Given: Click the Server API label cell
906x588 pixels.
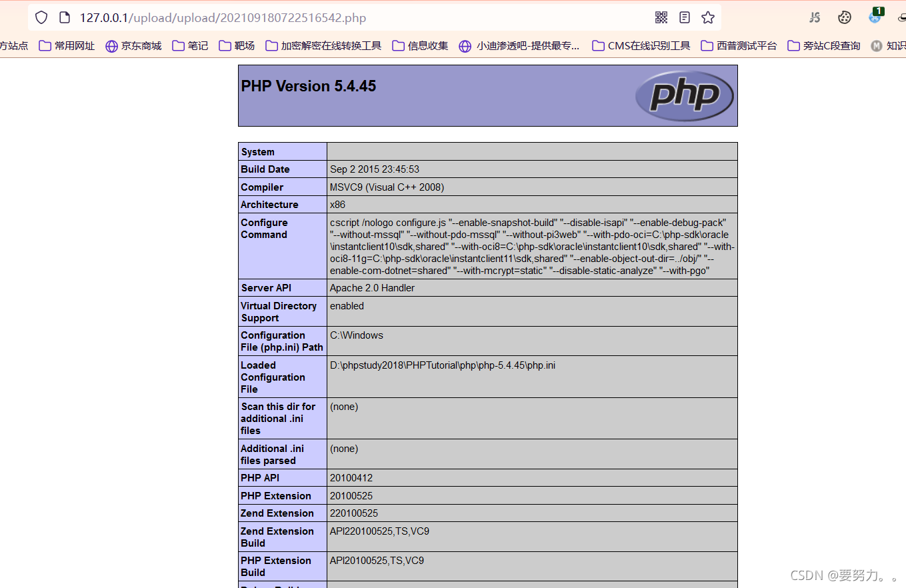Looking at the screenshot, I should pos(283,288).
